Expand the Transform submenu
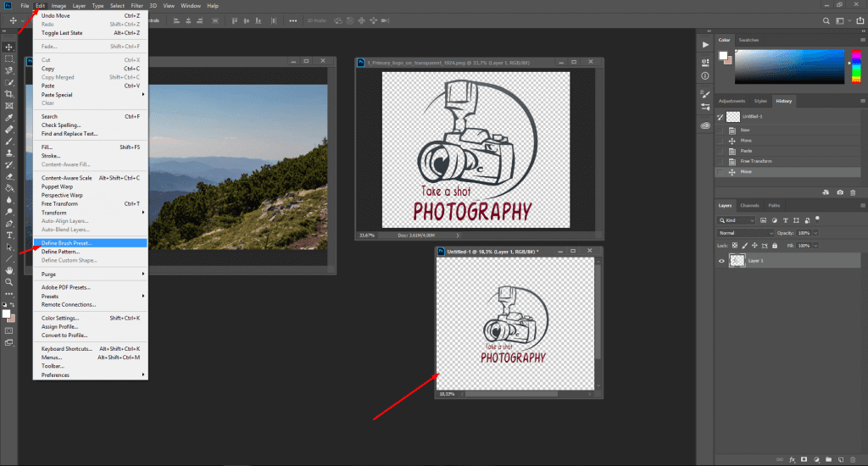The width and height of the screenshot is (868, 466). pyautogui.click(x=91, y=213)
